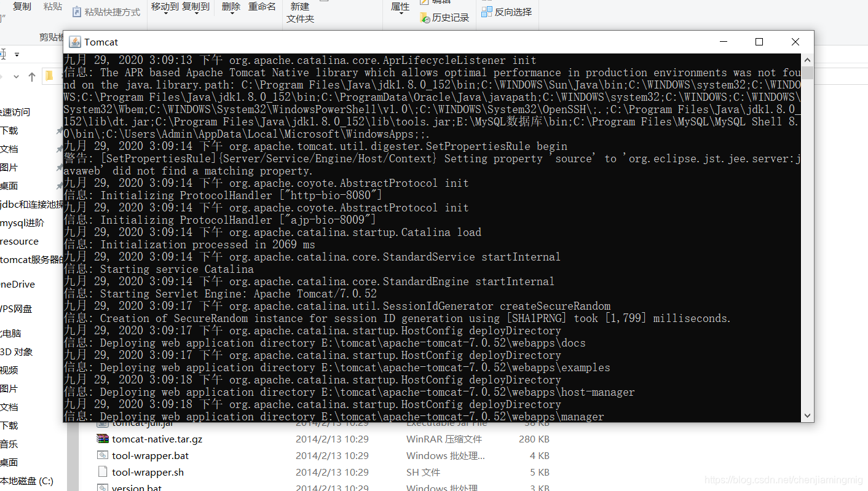Image resolution: width=868 pixels, height=491 pixels.
Task: Open 下载 listed just above 音乐
Action: (x=9, y=425)
